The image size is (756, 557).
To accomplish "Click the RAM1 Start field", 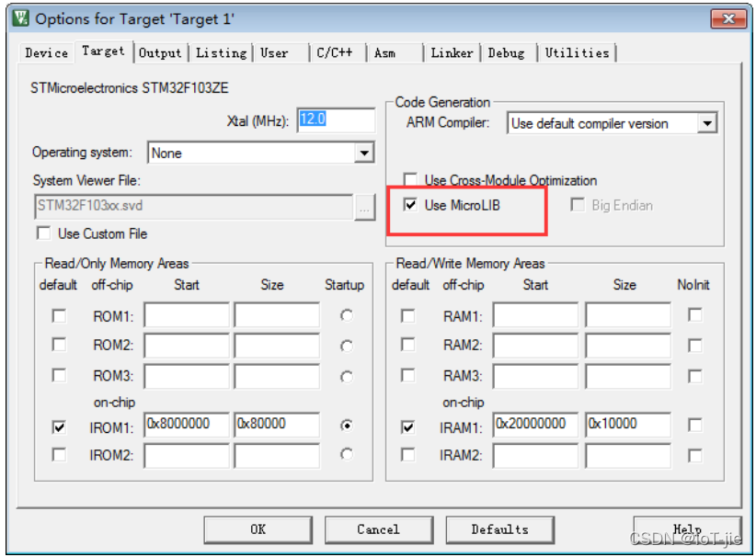I will coord(535,315).
